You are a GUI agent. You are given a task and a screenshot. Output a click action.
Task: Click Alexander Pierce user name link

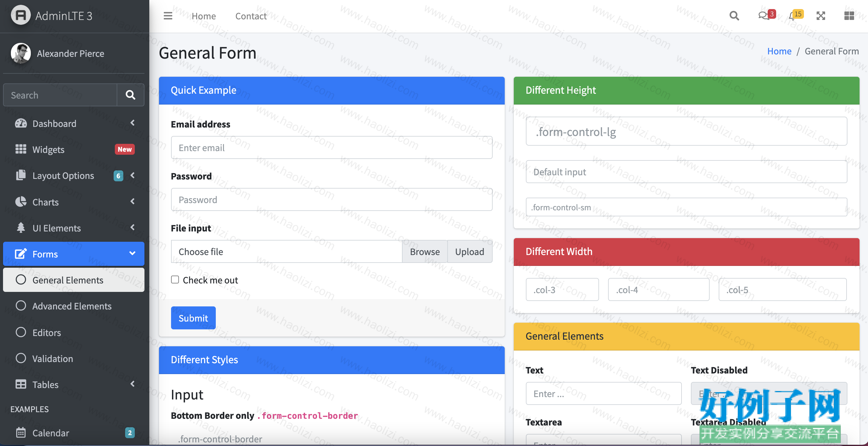[70, 53]
